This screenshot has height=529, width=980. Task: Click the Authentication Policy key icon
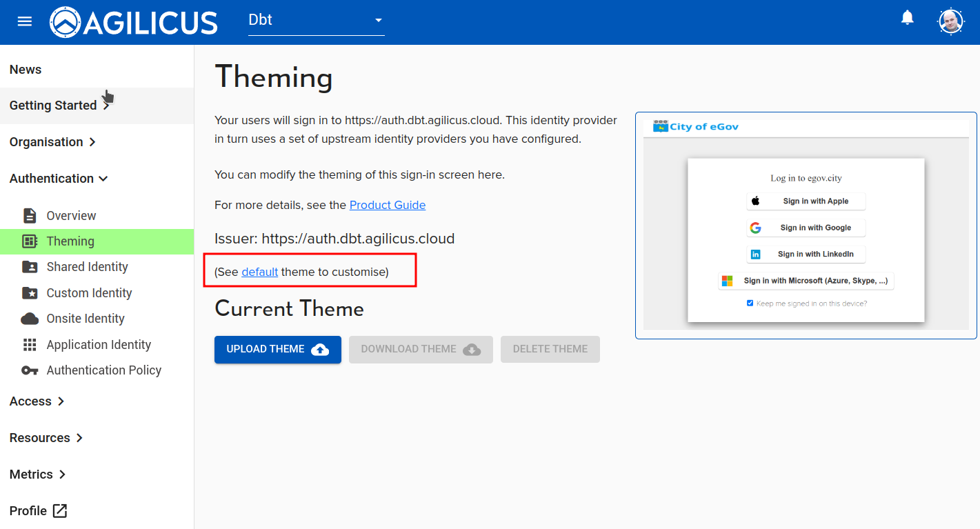tap(30, 370)
